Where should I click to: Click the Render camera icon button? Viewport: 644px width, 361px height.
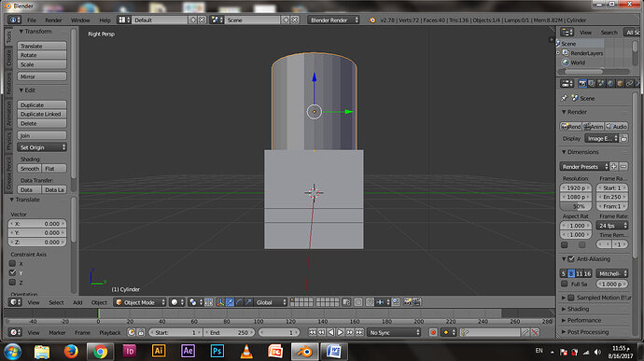pos(571,127)
